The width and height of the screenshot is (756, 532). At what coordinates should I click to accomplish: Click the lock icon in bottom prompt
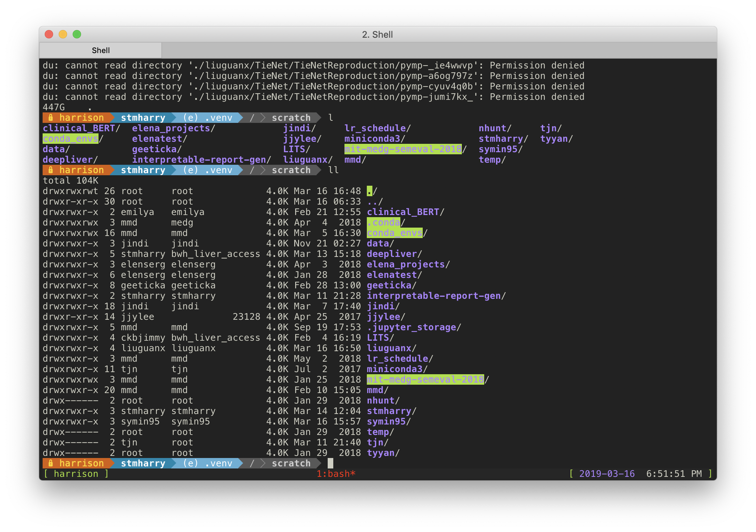pos(51,463)
